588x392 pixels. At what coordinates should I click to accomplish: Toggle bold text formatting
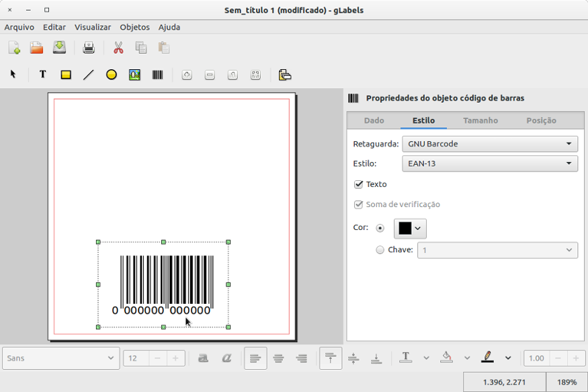(x=203, y=358)
